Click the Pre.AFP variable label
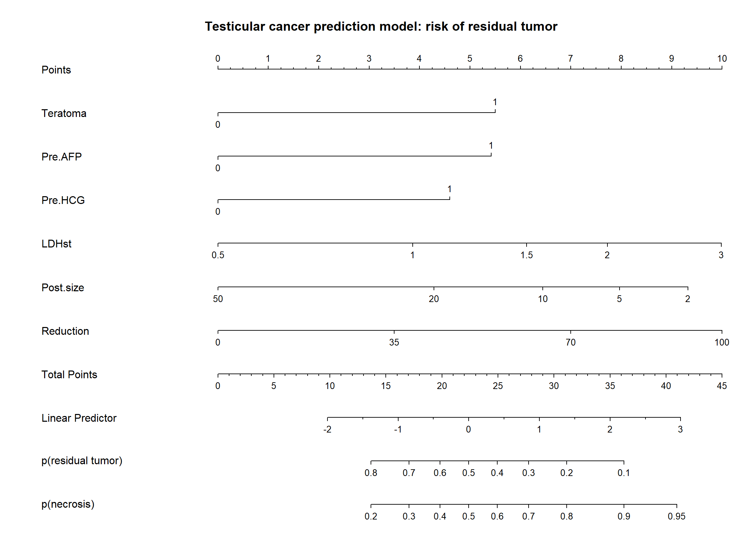 61,157
